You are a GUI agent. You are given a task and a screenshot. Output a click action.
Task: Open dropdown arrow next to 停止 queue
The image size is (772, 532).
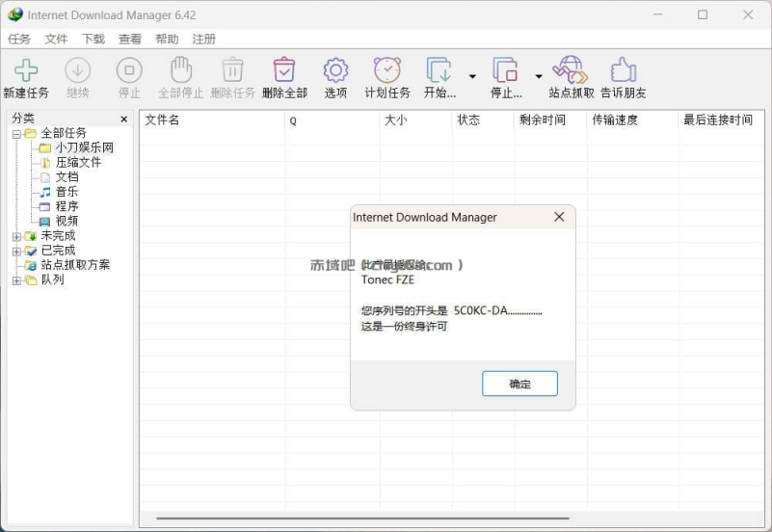click(539, 76)
